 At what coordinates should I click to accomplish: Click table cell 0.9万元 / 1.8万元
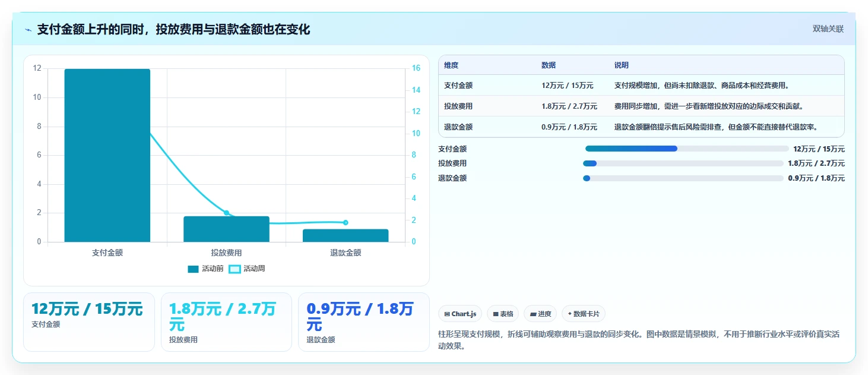pos(569,127)
